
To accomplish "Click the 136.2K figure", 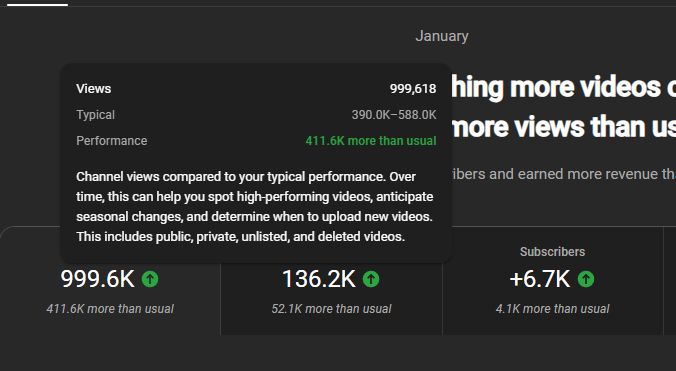I will [319, 279].
